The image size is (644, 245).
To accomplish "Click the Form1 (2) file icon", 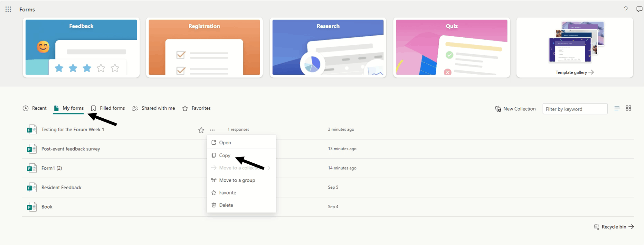I will [32, 168].
